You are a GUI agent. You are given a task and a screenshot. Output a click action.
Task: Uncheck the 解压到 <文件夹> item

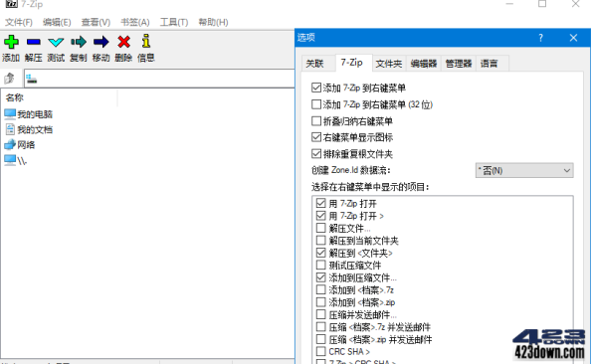(320, 253)
